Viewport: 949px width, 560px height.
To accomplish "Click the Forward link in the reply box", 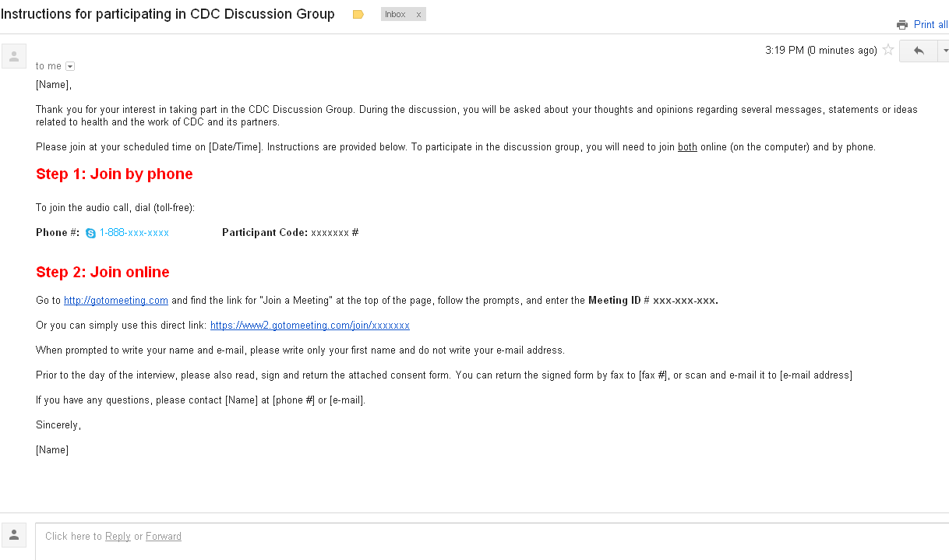I will (164, 537).
